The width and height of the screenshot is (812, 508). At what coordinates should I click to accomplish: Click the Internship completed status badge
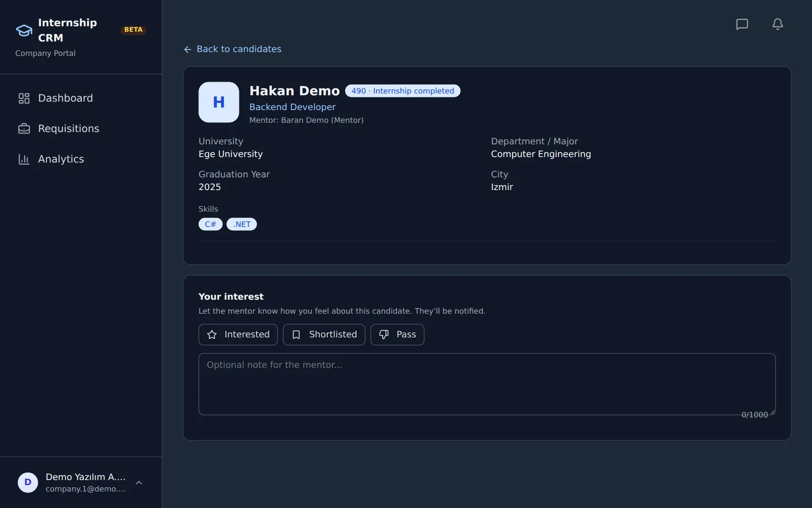point(403,91)
